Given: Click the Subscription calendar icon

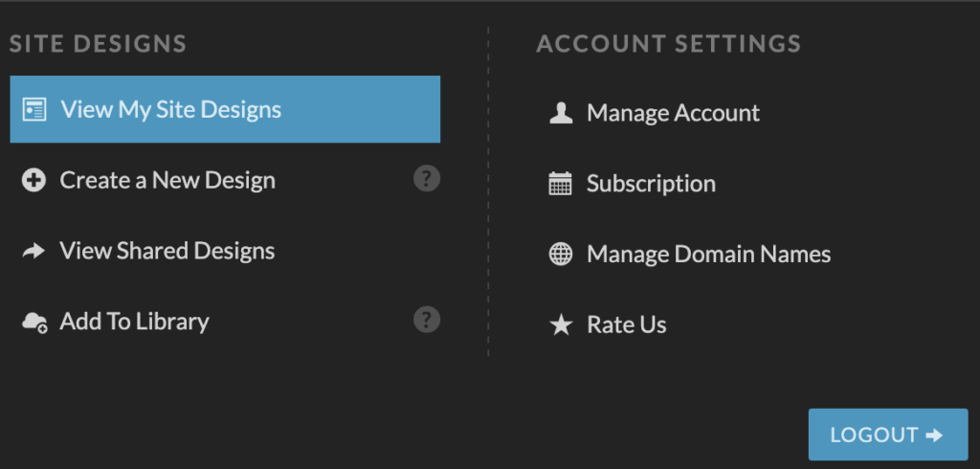Looking at the screenshot, I should [x=561, y=183].
